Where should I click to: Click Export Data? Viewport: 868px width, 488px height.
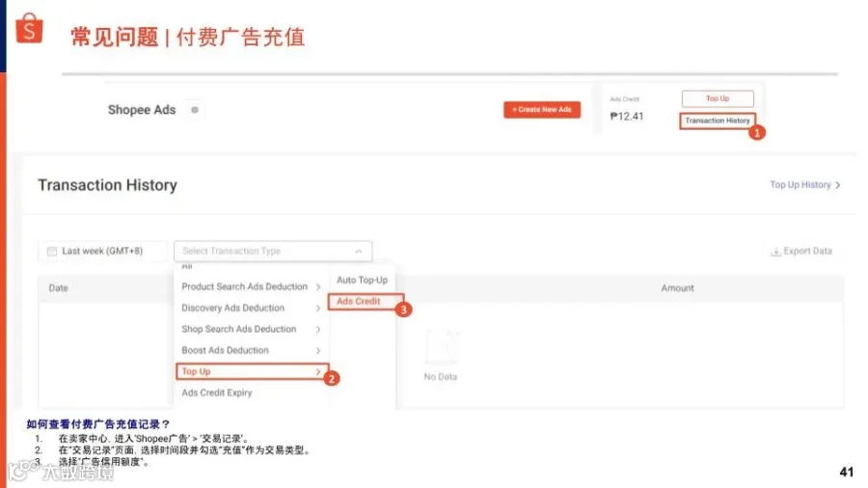(801, 251)
